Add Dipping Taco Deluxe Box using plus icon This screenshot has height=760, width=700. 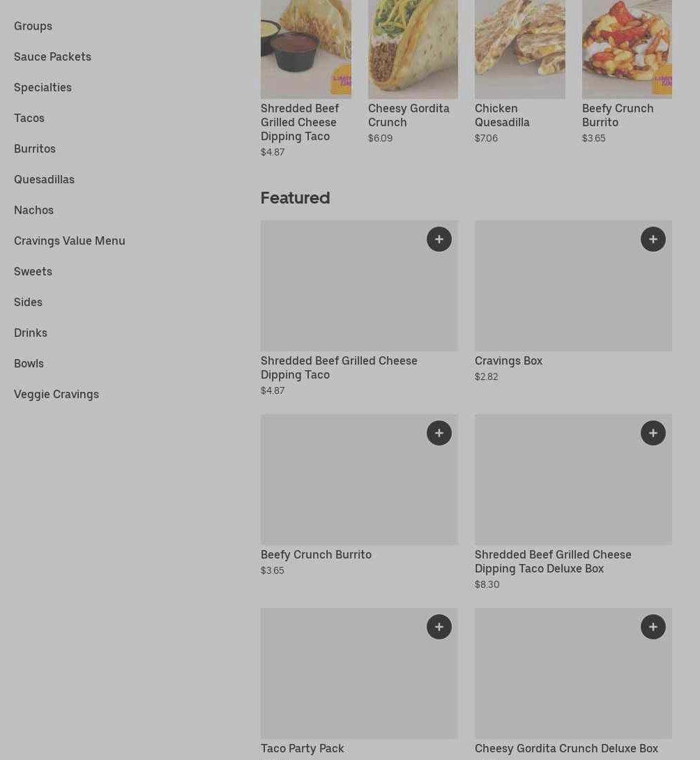click(653, 433)
